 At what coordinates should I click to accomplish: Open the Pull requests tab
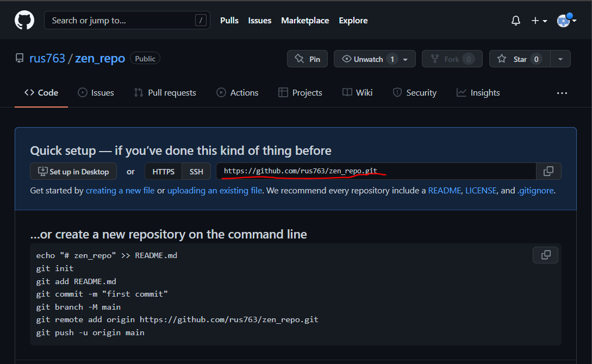click(x=165, y=93)
